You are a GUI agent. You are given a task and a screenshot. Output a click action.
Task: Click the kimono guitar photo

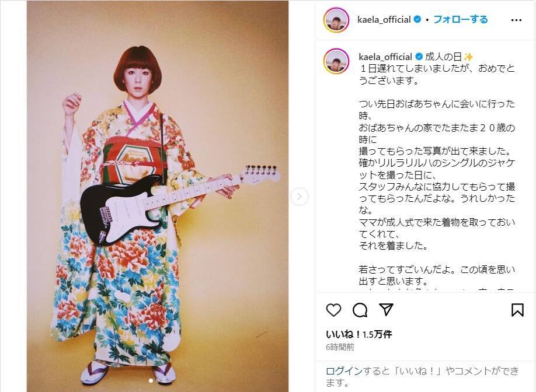pyautogui.click(x=158, y=196)
